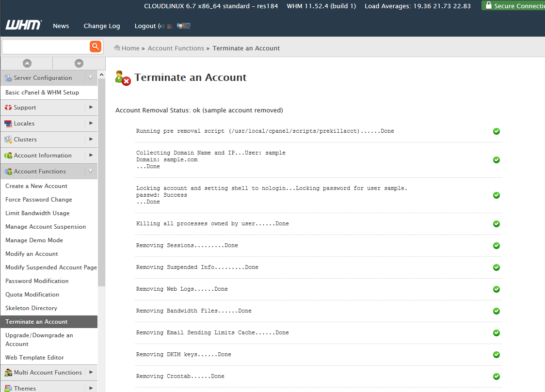The image size is (545, 392).
Task: Click the expand-all down arrow icon
Action: pos(79,63)
